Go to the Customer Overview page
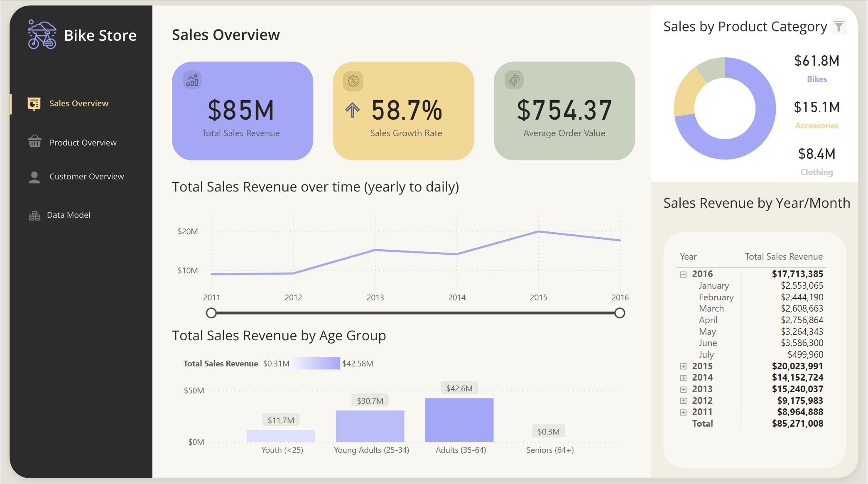Viewport: 868px width, 484px height. pos(86,177)
